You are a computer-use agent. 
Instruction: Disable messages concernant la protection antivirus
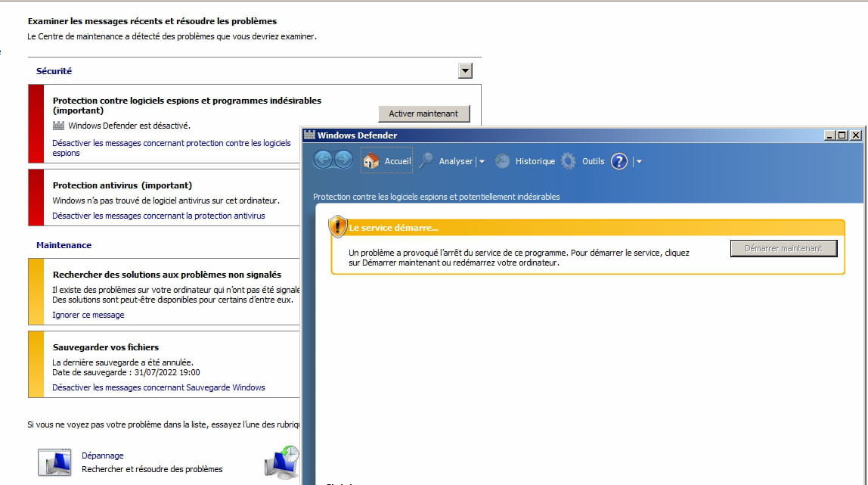click(158, 216)
